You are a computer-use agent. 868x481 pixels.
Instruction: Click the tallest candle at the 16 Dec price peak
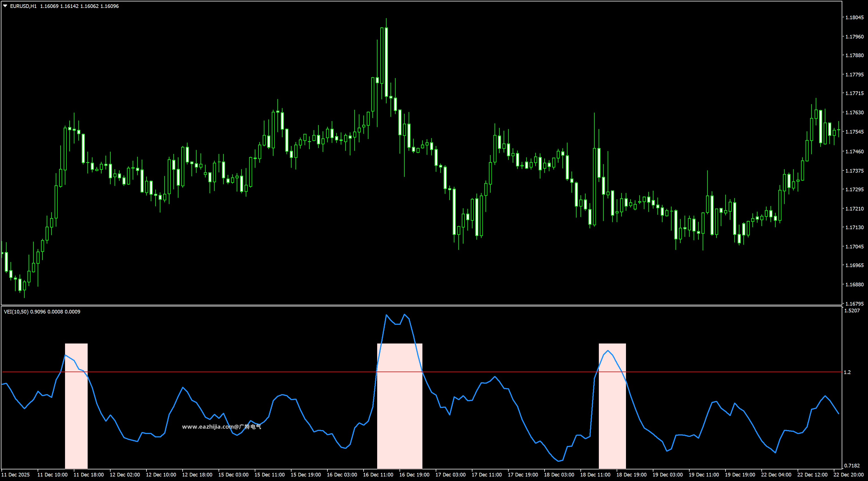coord(386,63)
